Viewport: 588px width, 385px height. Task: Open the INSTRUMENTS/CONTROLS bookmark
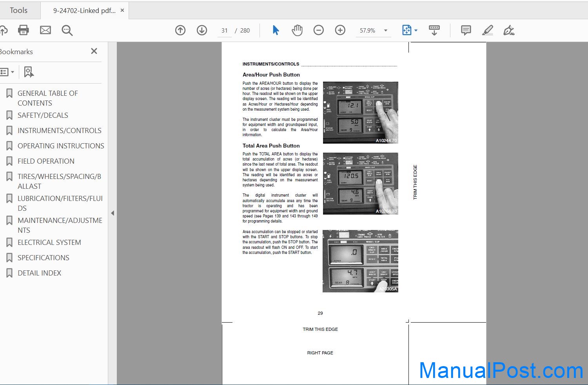tap(59, 130)
